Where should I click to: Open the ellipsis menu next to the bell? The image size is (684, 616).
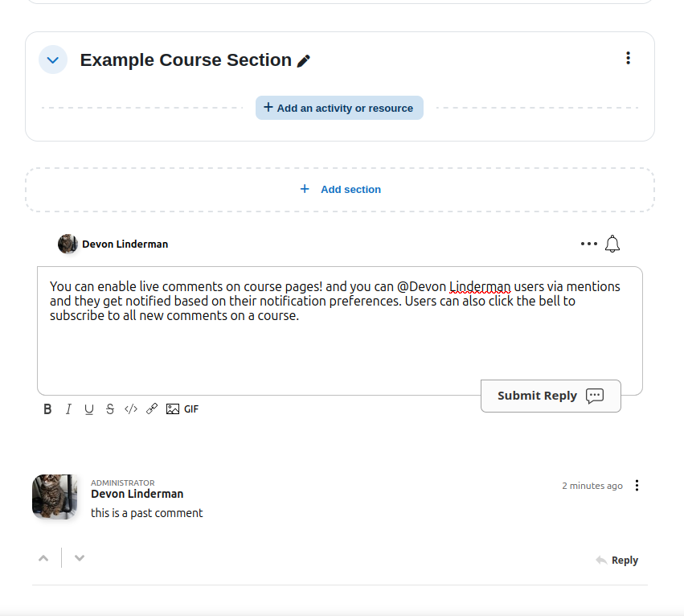click(588, 244)
